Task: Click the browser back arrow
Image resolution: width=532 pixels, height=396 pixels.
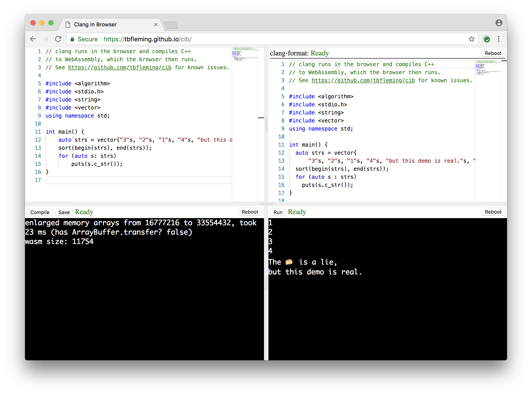Action: point(33,39)
